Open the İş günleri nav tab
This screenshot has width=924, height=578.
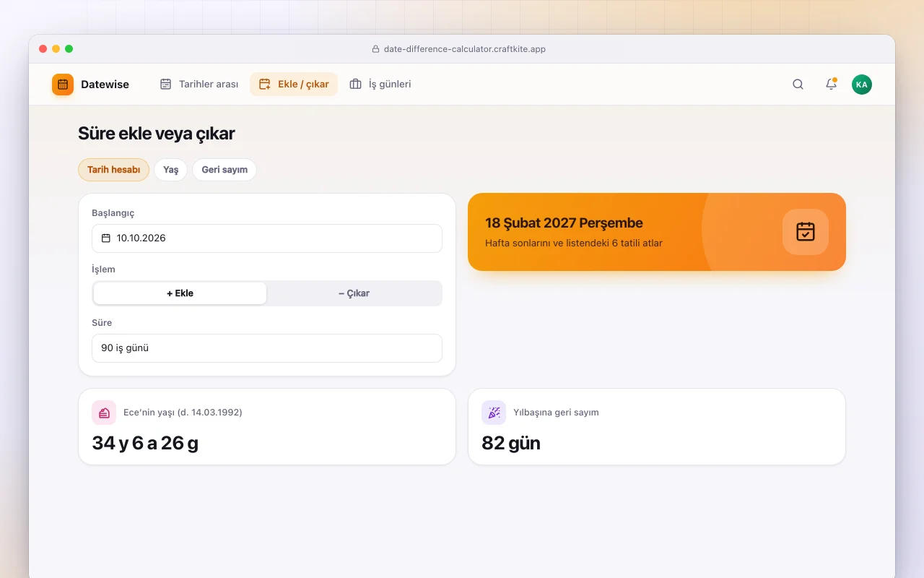[x=380, y=85]
